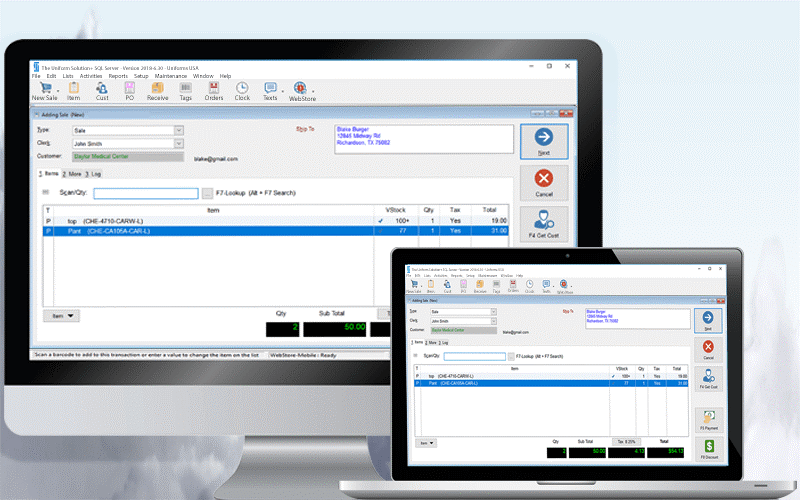Click the Texts message icon on large monitor

click(270, 92)
